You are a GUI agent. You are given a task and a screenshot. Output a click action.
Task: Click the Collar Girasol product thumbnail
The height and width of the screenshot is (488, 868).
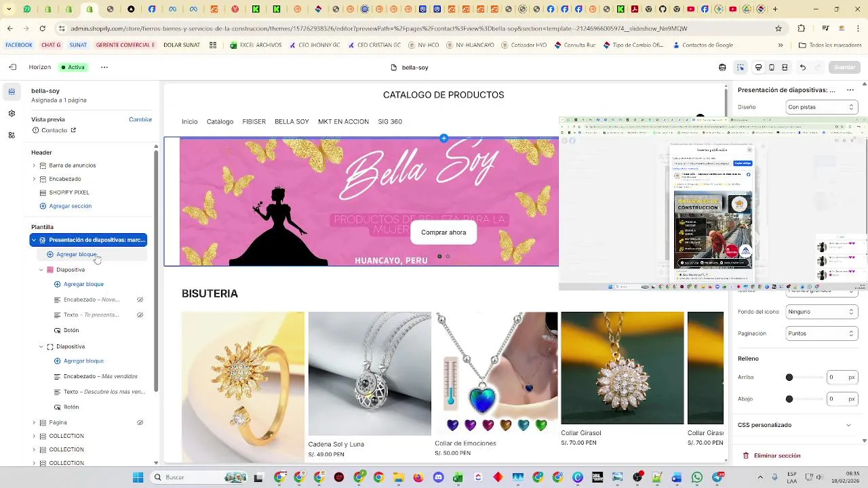(x=623, y=368)
